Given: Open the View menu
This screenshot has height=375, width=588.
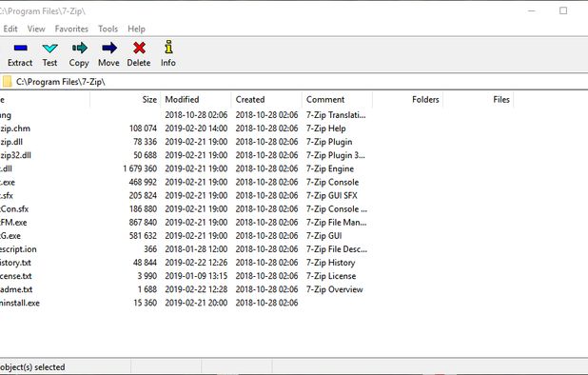Looking at the screenshot, I should pos(36,29).
